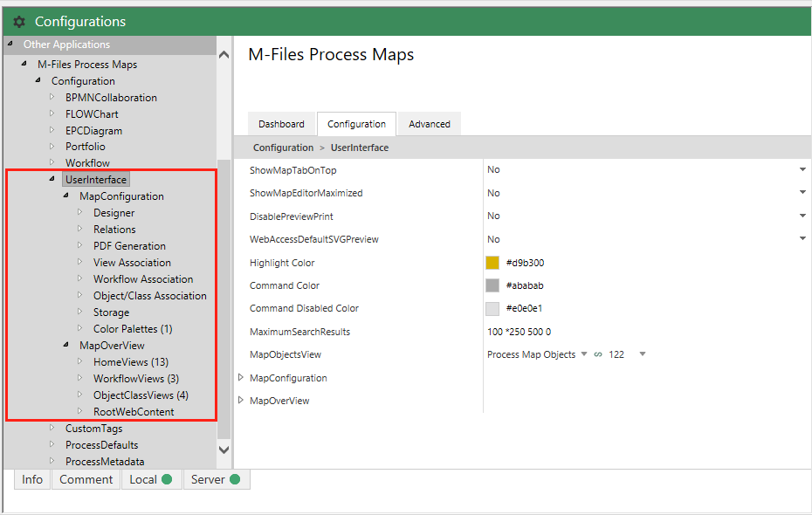Click the MaximumSearchResults value field
This screenshot has height=515, width=812.
pyautogui.click(x=519, y=332)
